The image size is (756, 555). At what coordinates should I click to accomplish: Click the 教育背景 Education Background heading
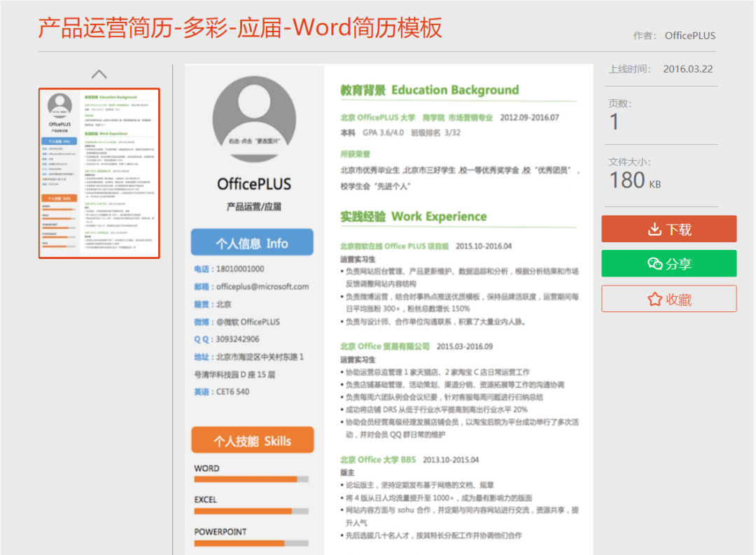click(x=430, y=90)
